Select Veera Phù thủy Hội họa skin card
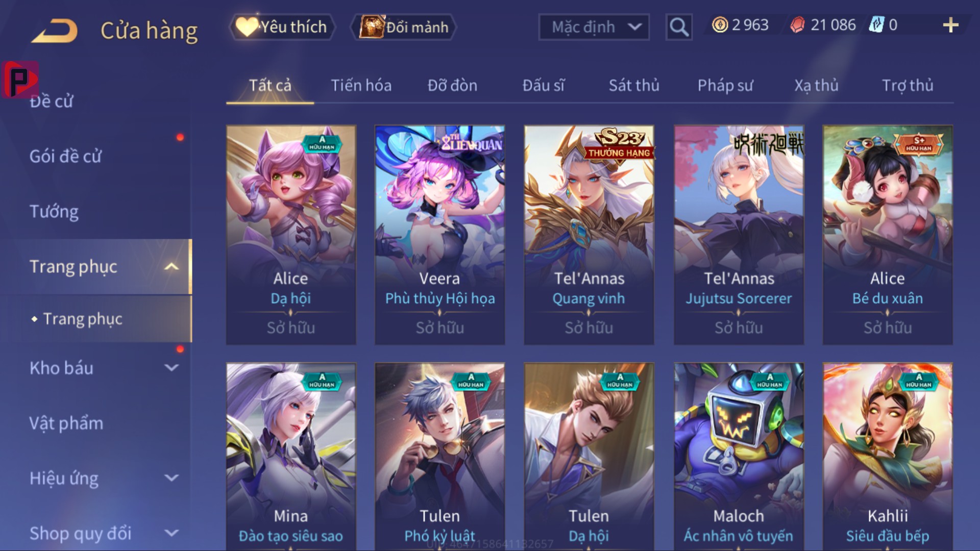 [440, 235]
